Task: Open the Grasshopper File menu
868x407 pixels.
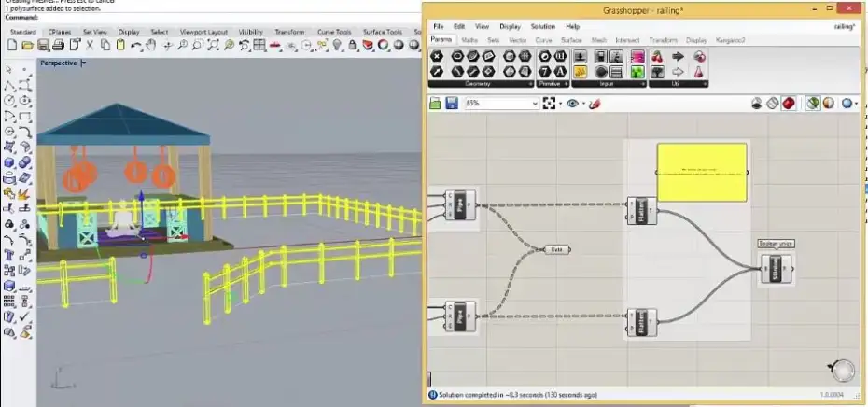Action: (439, 26)
